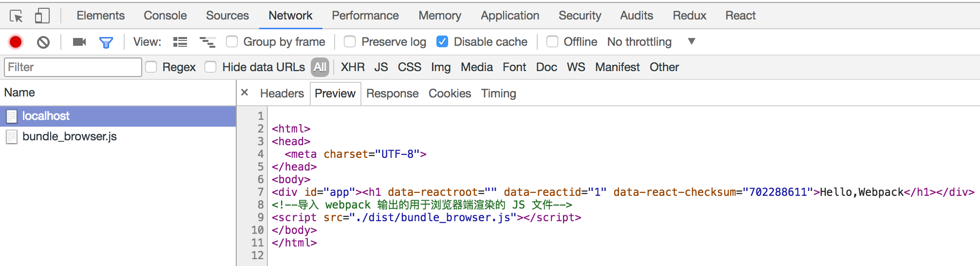Enable the Preserve log checkbox

(350, 42)
